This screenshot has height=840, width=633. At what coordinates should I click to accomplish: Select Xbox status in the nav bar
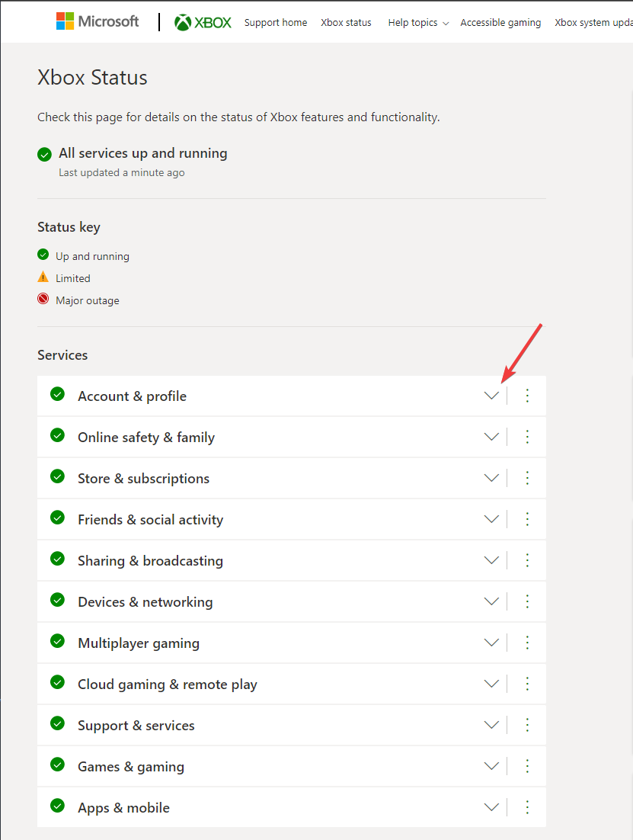(x=346, y=23)
